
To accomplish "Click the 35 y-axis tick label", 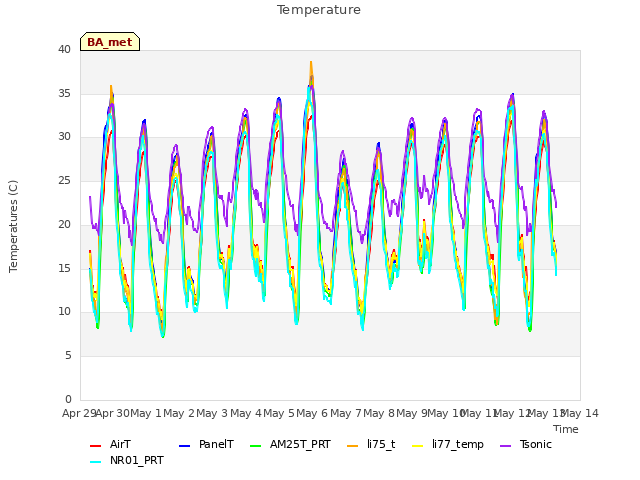I will click(x=64, y=93).
